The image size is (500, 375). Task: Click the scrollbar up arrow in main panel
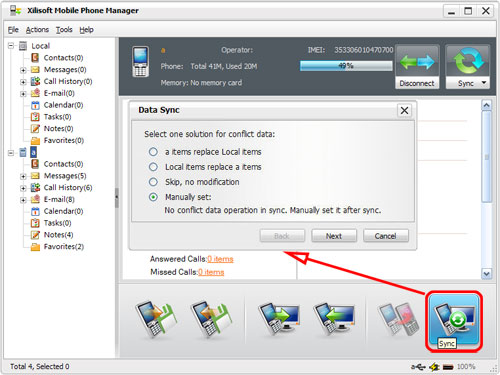[486, 106]
